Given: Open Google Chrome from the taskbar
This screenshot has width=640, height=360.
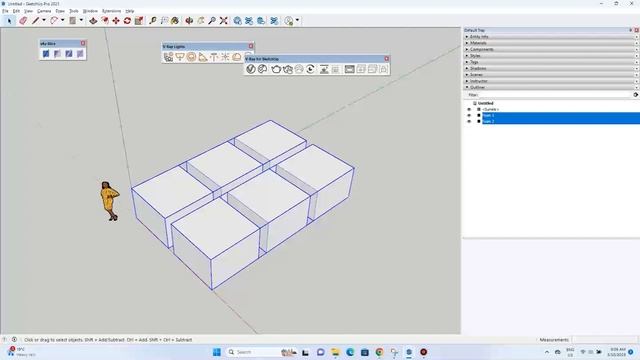Looking at the screenshot, I should (379, 352).
